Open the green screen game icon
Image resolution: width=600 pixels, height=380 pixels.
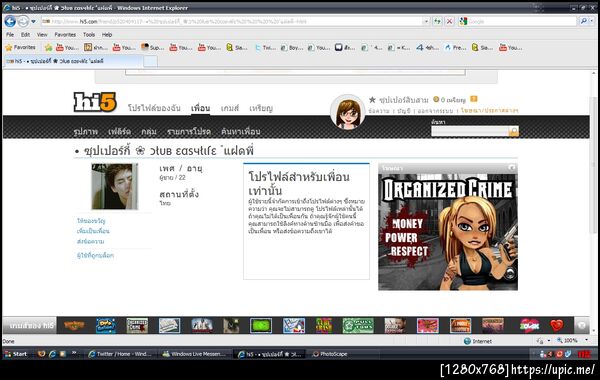click(261, 326)
